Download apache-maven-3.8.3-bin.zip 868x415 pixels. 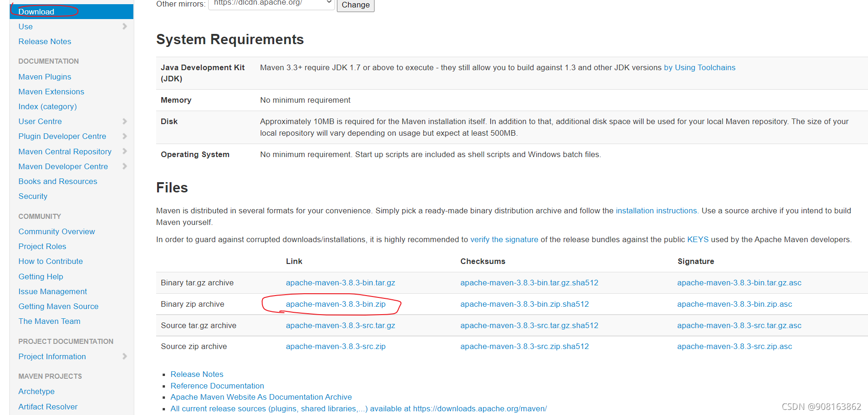pos(335,304)
